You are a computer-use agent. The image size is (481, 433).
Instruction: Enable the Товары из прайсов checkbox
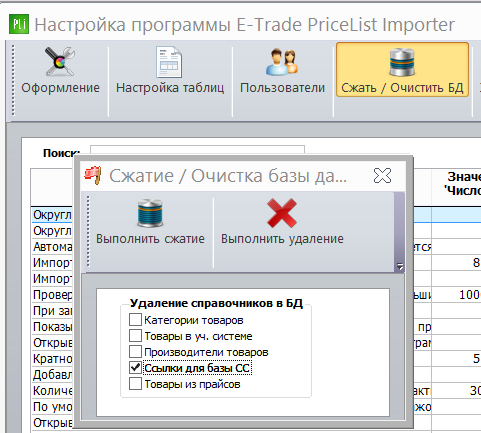pos(135,384)
